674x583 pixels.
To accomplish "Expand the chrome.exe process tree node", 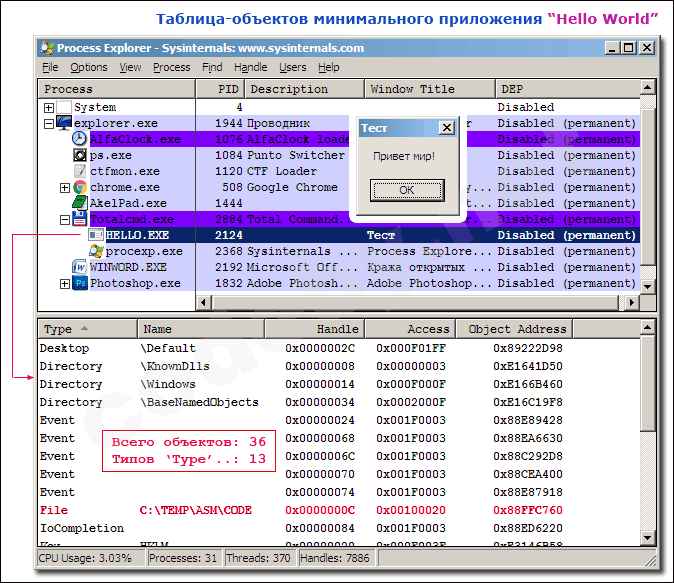I will tap(65, 188).
